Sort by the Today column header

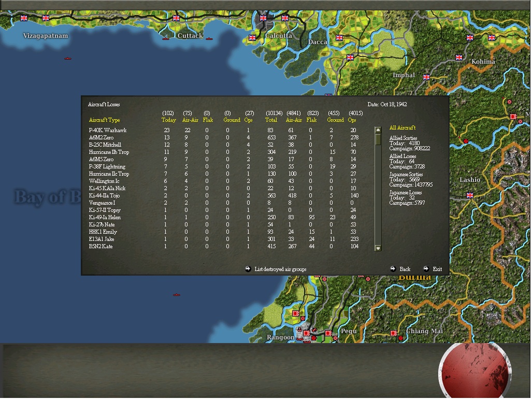tap(169, 120)
